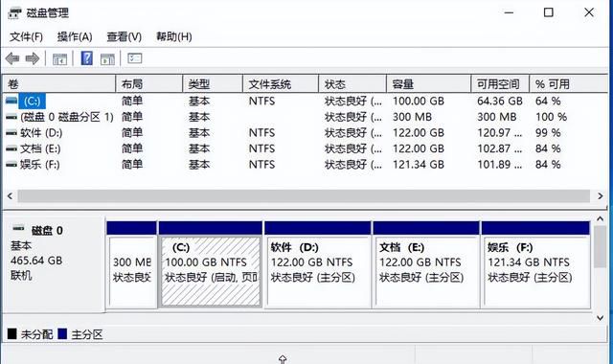
Task: Click the black 未分配 legend swatch
Action: click(x=12, y=334)
